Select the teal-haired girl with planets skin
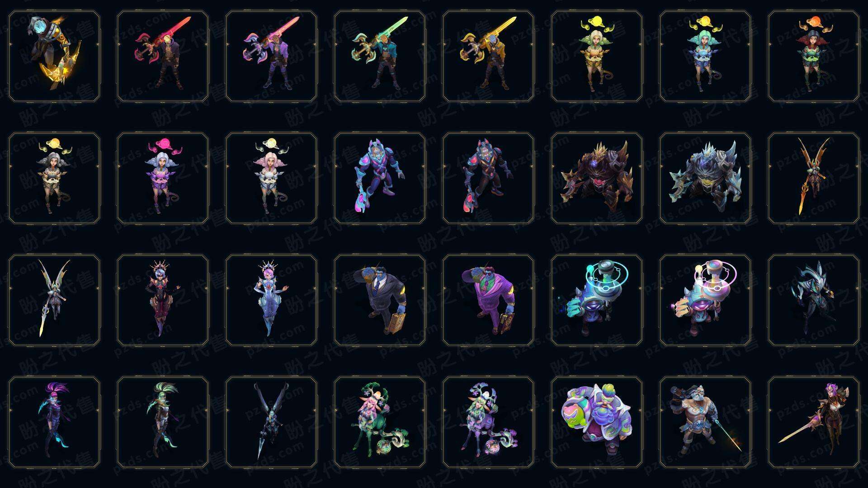 point(705,56)
